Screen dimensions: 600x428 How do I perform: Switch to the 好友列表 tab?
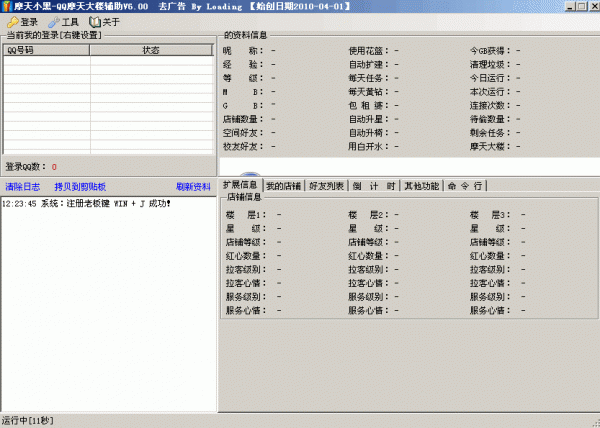click(326, 186)
